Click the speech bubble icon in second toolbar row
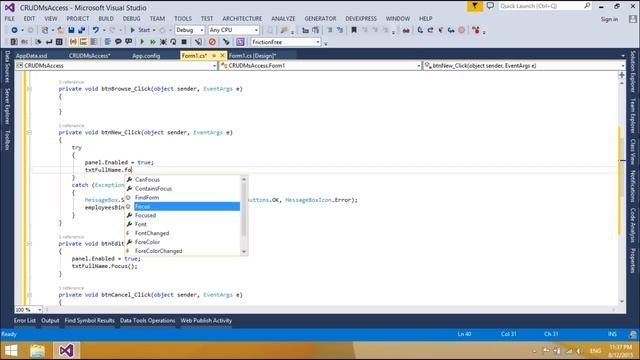This screenshot has height=360, width=640. (x=118, y=42)
